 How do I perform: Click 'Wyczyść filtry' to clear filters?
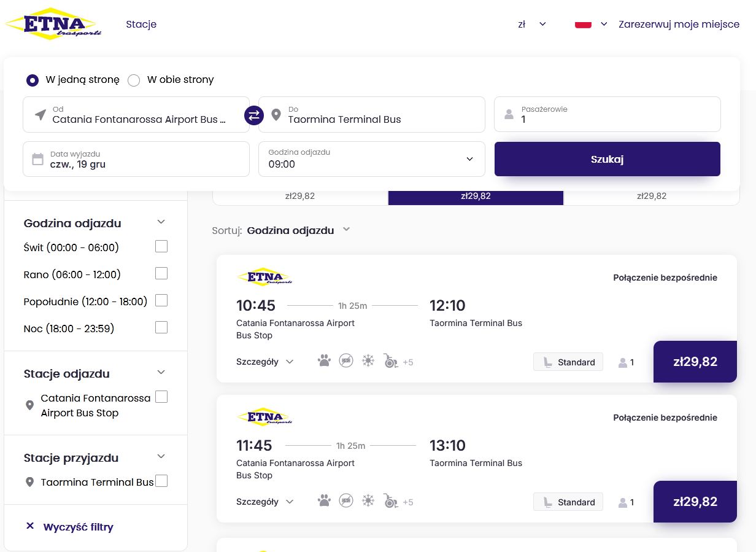tap(70, 527)
